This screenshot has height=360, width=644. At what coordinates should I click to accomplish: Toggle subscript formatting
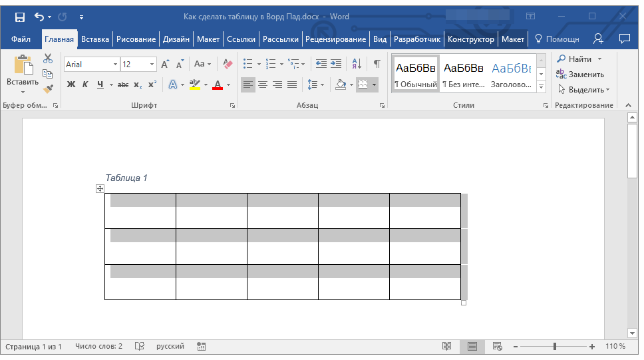click(138, 85)
